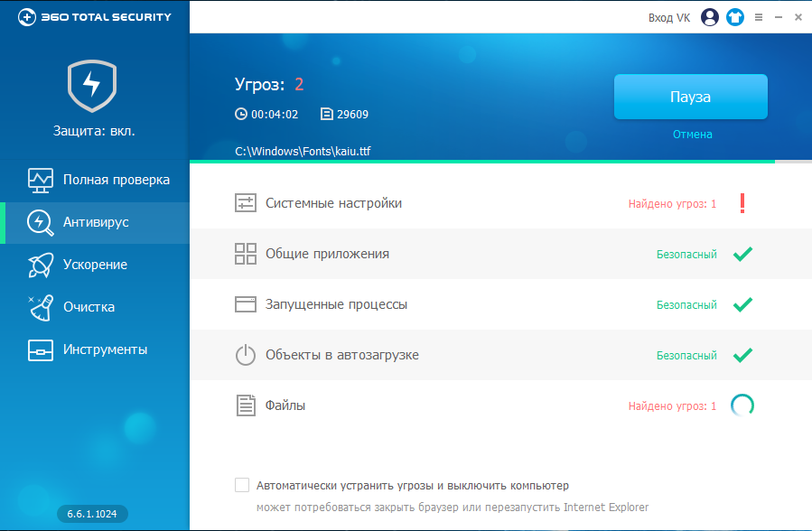Image resolution: width=812 pixels, height=531 pixels.
Task: Click the System settings sliders icon
Action: coord(246,203)
